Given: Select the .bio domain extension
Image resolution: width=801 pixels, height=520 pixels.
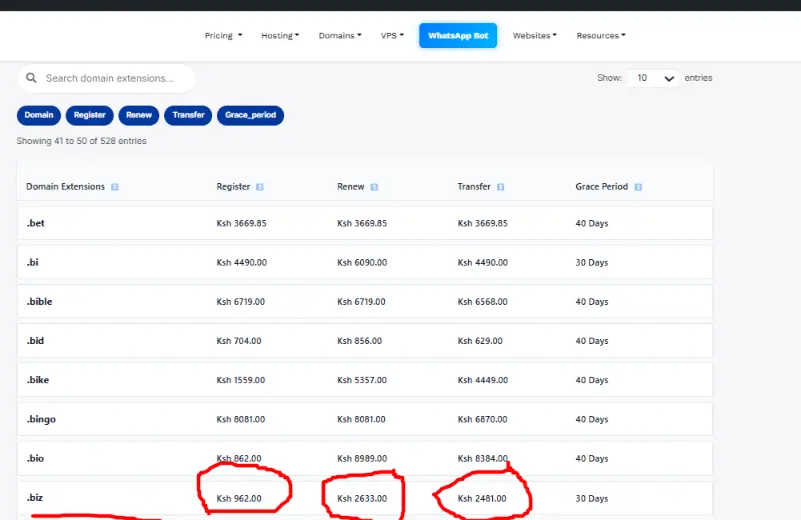Looking at the screenshot, I should 35,458.
